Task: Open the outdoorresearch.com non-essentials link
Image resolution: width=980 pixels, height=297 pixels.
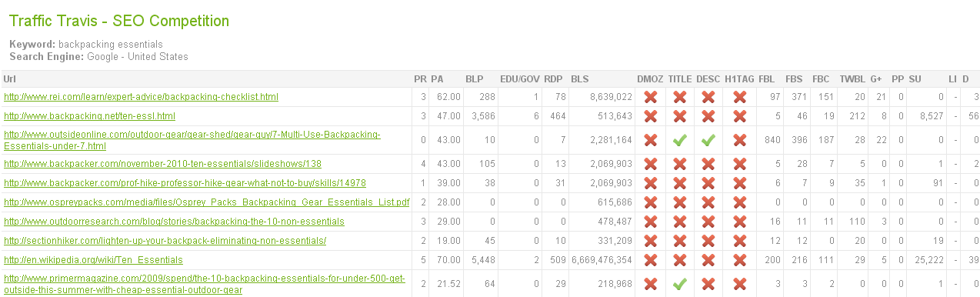Action: point(174,222)
